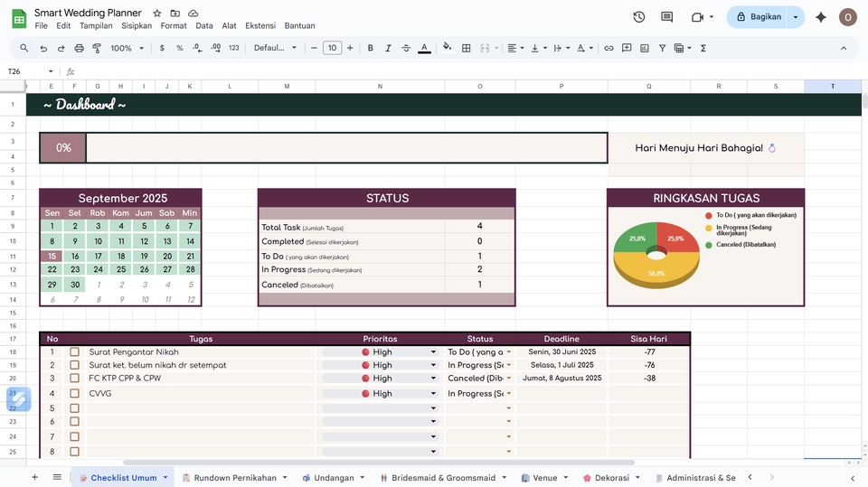The width and height of the screenshot is (868, 487).
Task: Tick checkbox in task row 6
Action: click(75, 422)
